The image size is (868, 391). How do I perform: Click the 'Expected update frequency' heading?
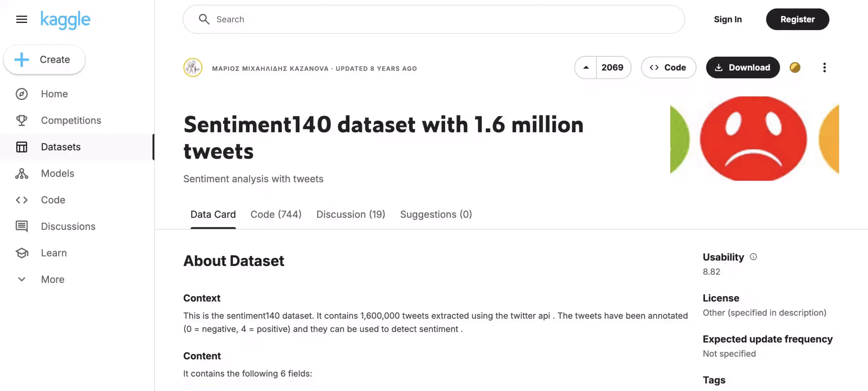(768, 339)
